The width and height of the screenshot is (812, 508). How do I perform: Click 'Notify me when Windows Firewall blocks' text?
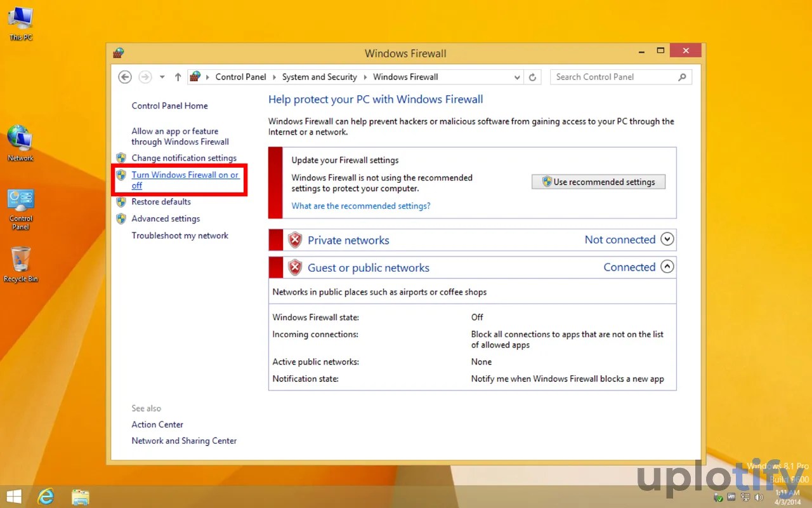567,378
